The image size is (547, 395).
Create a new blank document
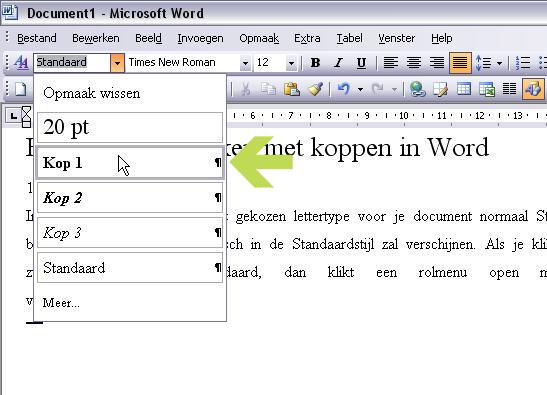(21, 89)
